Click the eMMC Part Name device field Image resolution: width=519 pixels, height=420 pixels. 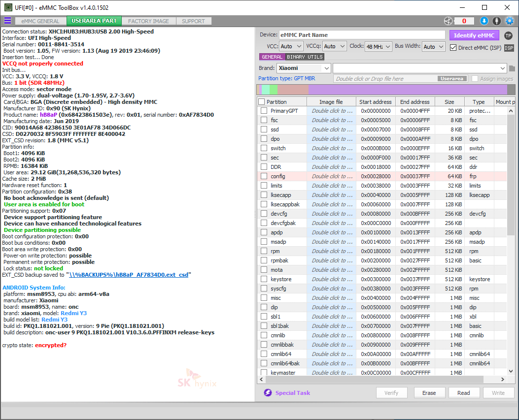click(x=362, y=35)
